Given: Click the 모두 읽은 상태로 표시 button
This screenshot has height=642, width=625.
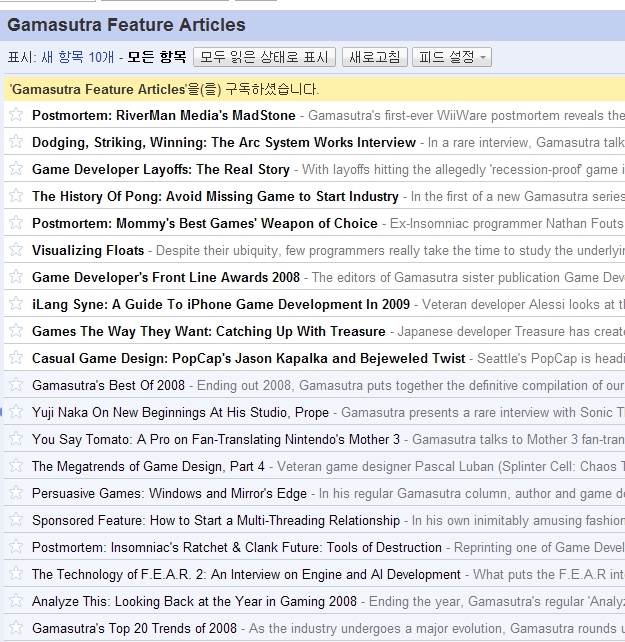Looking at the screenshot, I should (x=264, y=57).
